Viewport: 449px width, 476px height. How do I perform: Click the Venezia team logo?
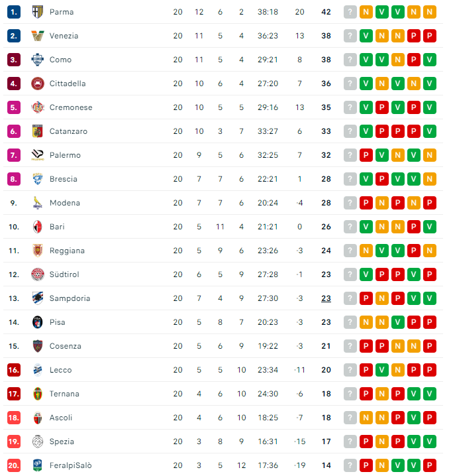point(37,36)
